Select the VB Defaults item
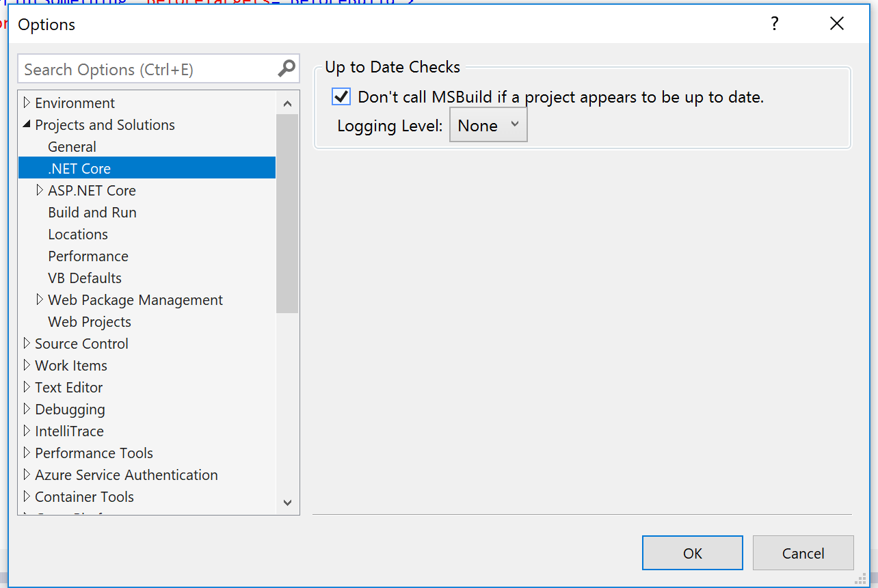Screen dimensions: 878x588 tap(85, 278)
